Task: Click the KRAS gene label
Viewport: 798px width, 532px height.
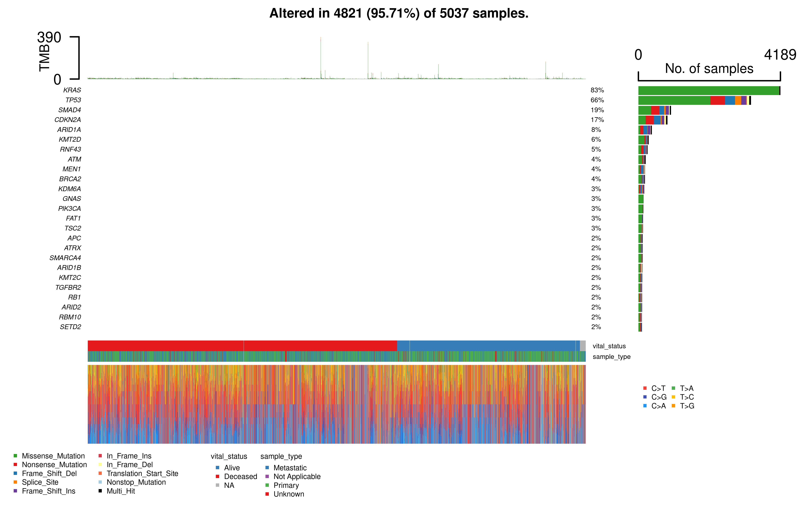Action: [x=72, y=90]
